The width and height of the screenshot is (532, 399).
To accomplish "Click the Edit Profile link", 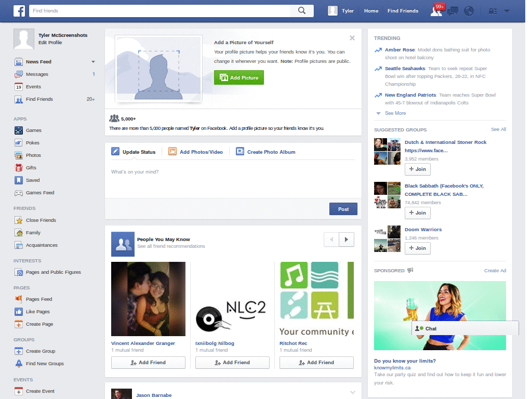I will (50, 43).
